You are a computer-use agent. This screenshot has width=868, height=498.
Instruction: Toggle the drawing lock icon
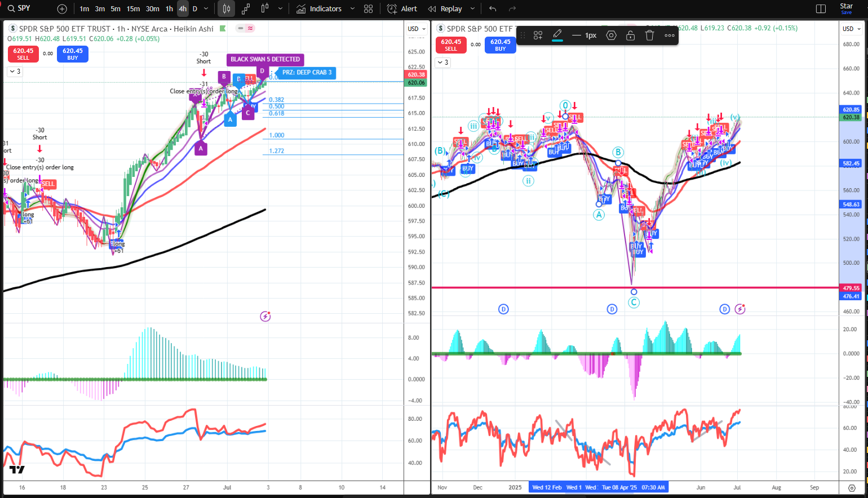click(631, 35)
